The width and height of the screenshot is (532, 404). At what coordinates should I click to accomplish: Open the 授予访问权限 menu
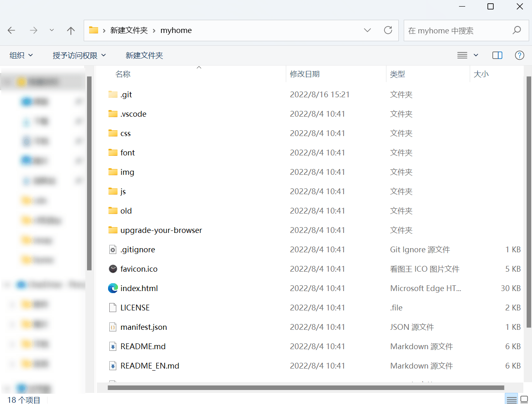click(79, 55)
